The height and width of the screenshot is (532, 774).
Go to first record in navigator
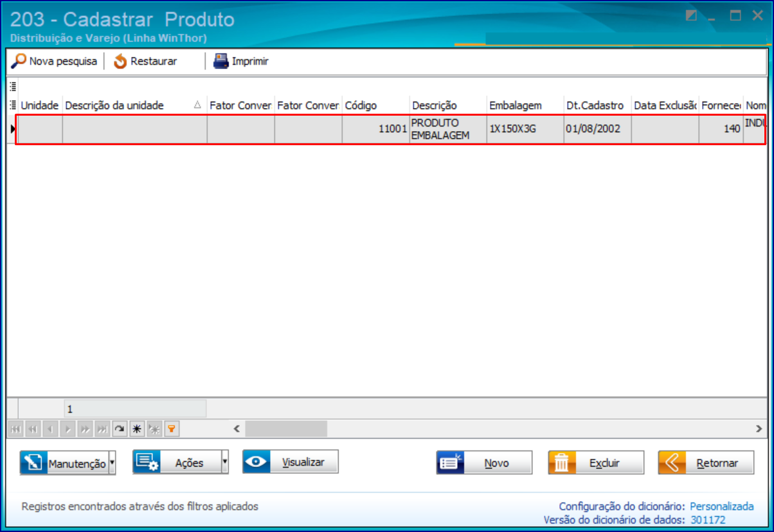tap(15, 429)
